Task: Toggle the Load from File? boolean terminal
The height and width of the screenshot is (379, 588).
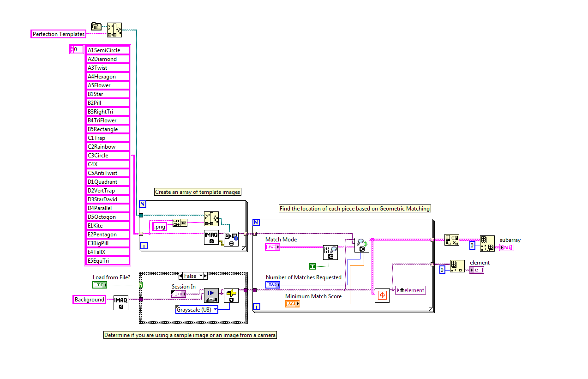Action: pyautogui.click(x=99, y=285)
